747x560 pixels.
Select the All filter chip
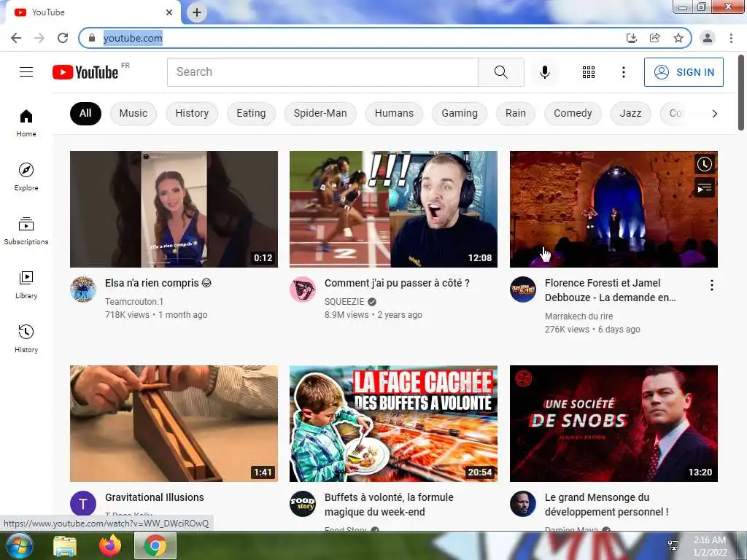click(x=85, y=113)
